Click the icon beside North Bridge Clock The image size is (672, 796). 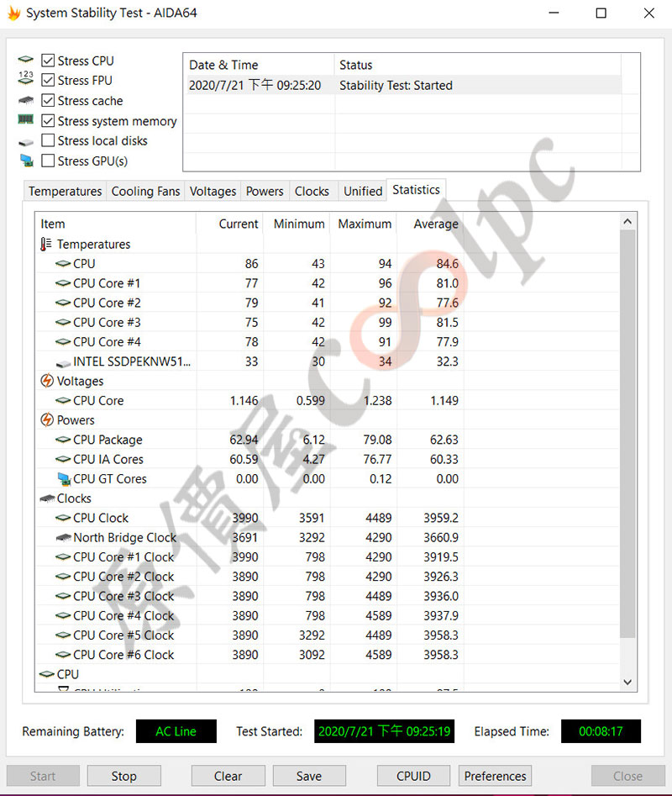pyautogui.click(x=63, y=537)
